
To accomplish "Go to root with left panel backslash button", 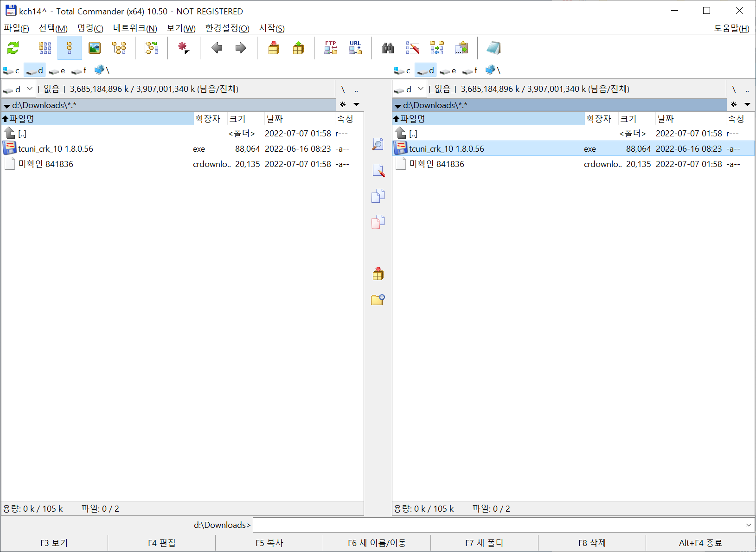I will [343, 89].
